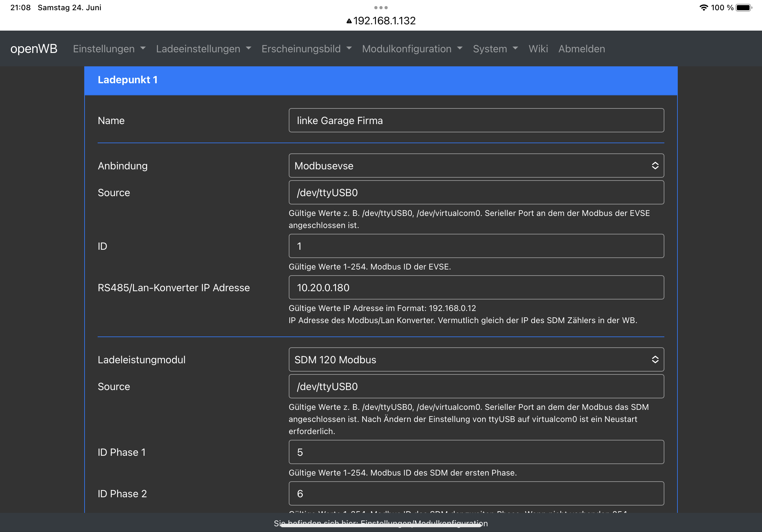
Task: Tap the battery status icon
Action: [x=744, y=8]
